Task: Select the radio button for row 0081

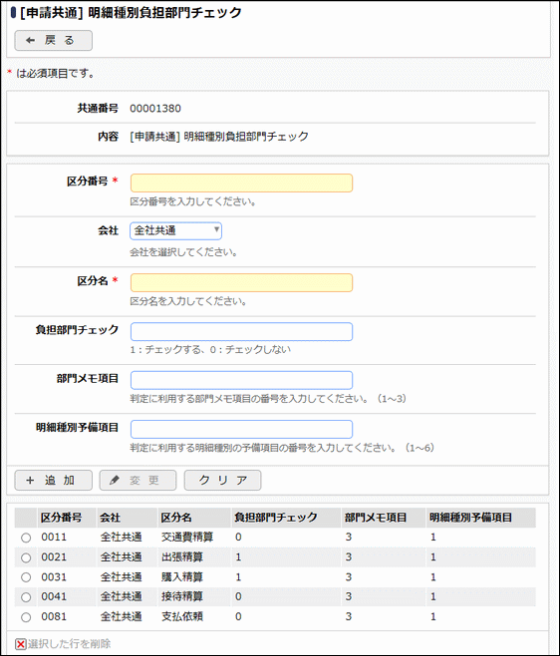Action: [26, 617]
